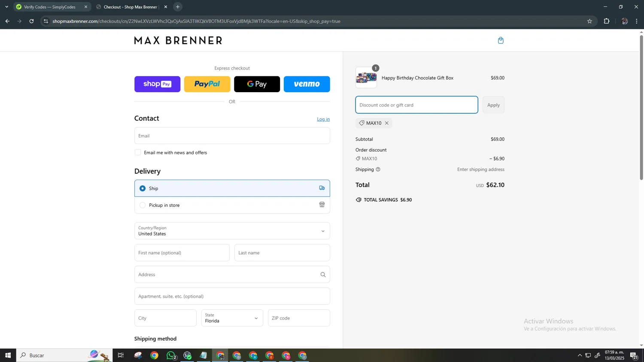Check Email me with news and offers
Screen dimensions: 644x362
point(138,153)
